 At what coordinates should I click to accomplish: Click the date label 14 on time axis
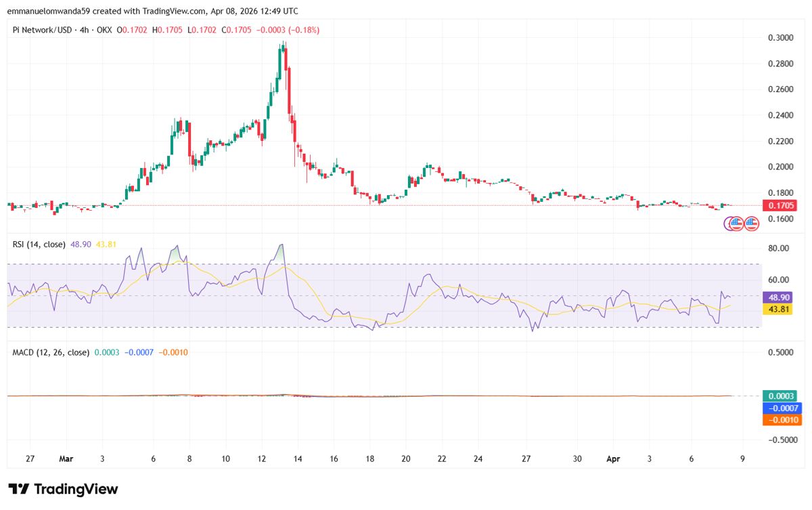tap(298, 459)
